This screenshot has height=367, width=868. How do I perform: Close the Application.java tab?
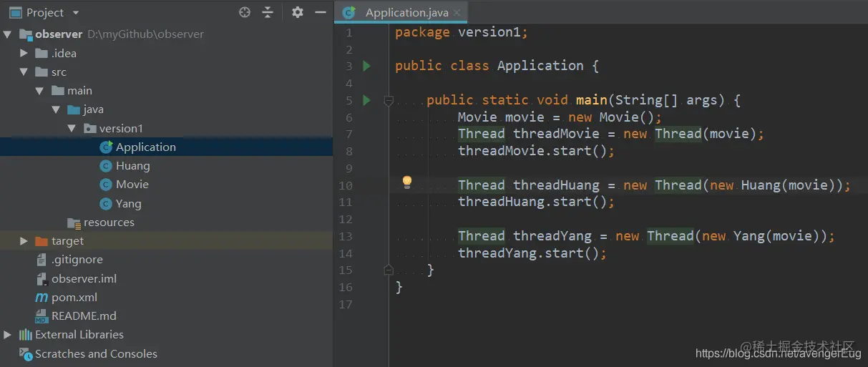[457, 13]
